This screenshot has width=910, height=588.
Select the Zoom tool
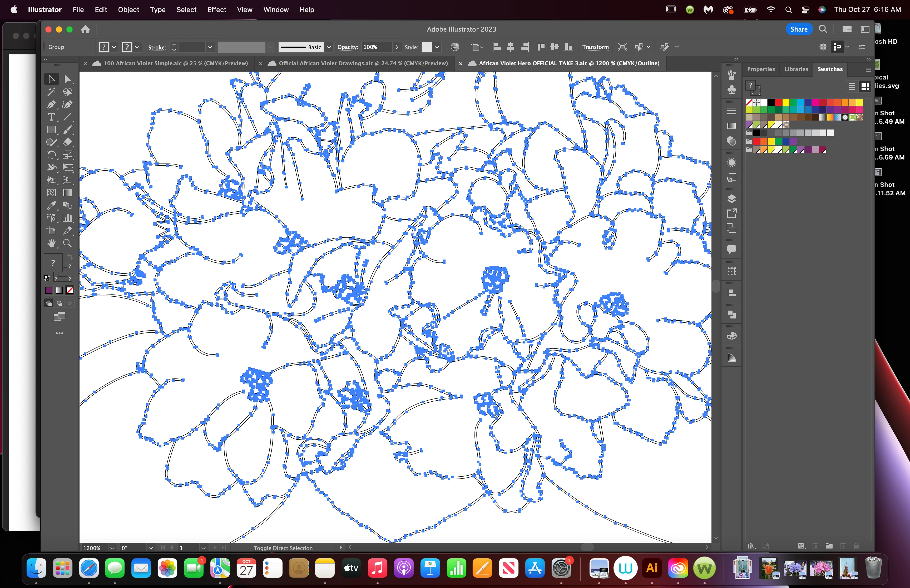(x=67, y=243)
